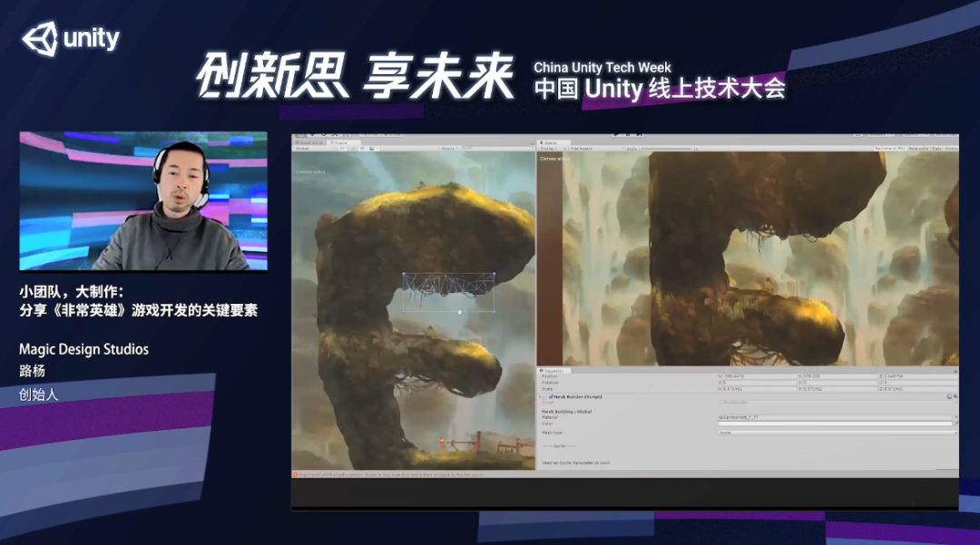Open Mesh Builder component help icon
Image resolution: width=980 pixels, height=545 pixels.
pyautogui.click(x=949, y=396)
